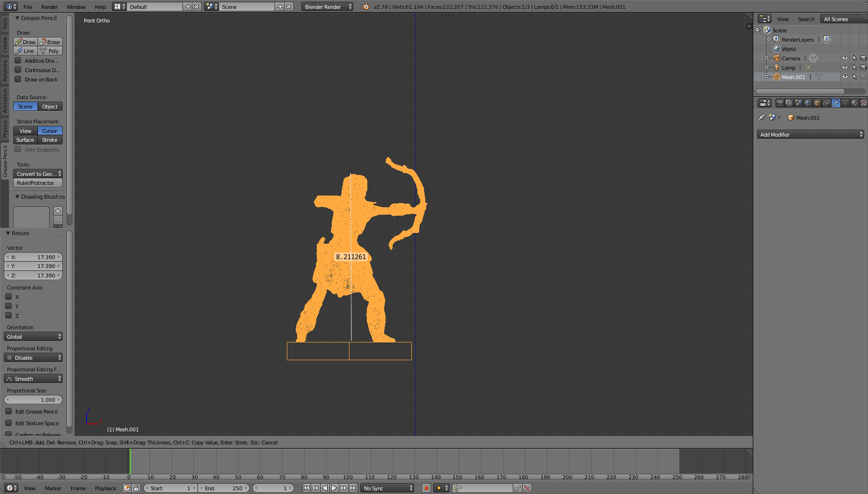Enable Edit Grease Pencil checkbox
868x494 pixels.
[x=8, y=411]
